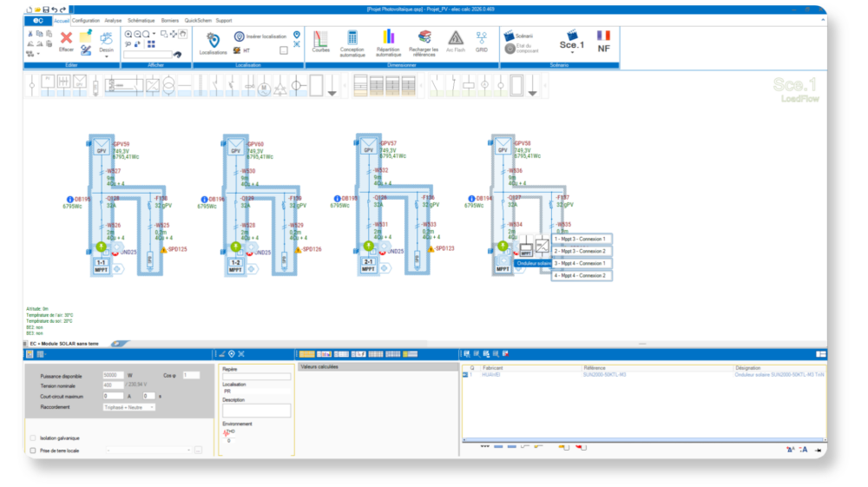This screenshot has width=868, height=487.
Task: Click the Localisations pin icon
Action: (x=213, y=40)
